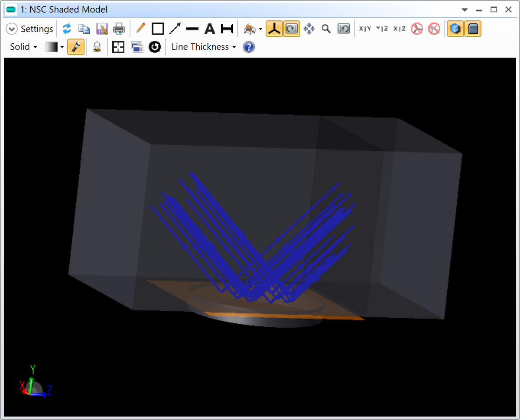Select the magnifier zoom tool
This screenshot has width=520, height=420.
coord(326,29)
